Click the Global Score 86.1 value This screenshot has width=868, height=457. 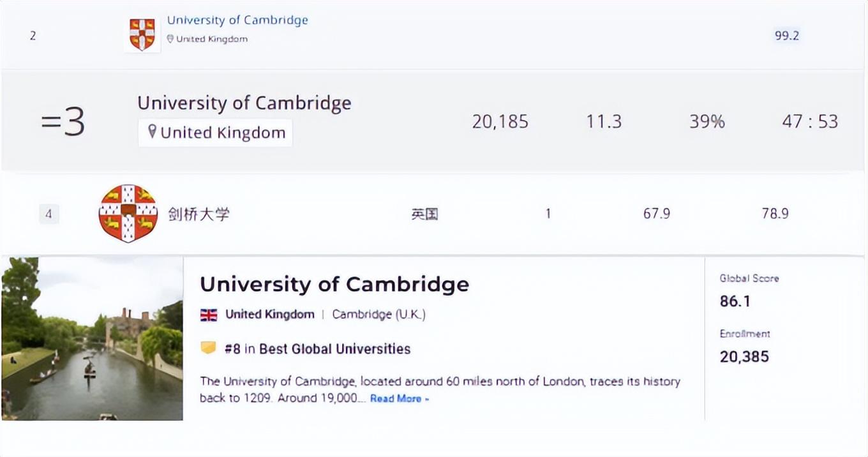tap(735, 301)
